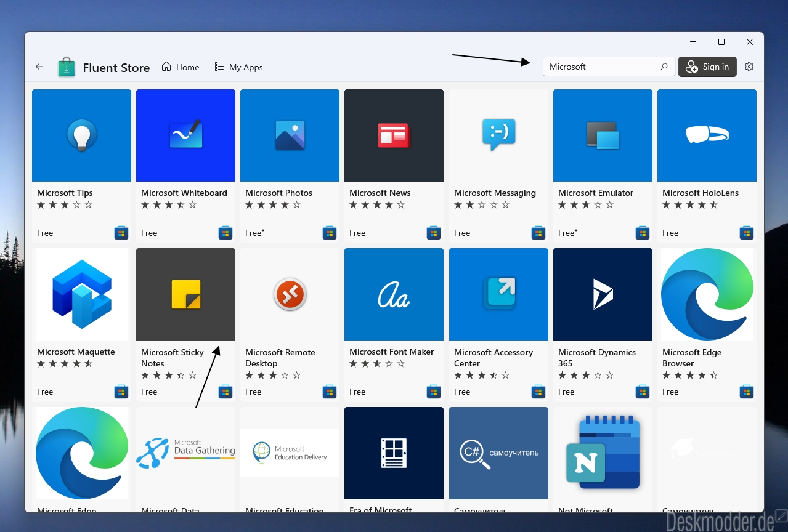Open the Microsoft Whiteboard tile icon

[185, 135]
